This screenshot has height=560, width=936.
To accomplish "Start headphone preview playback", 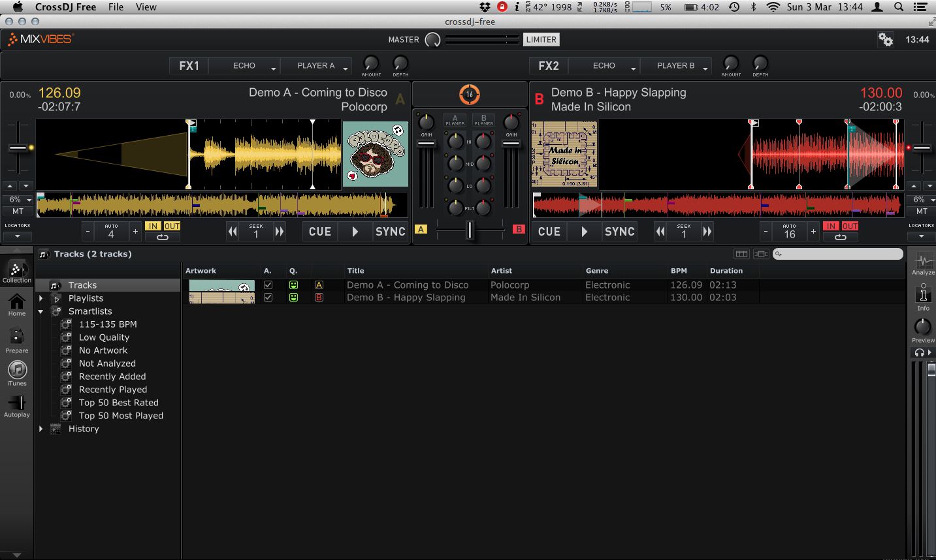I will tap(923, 352).
